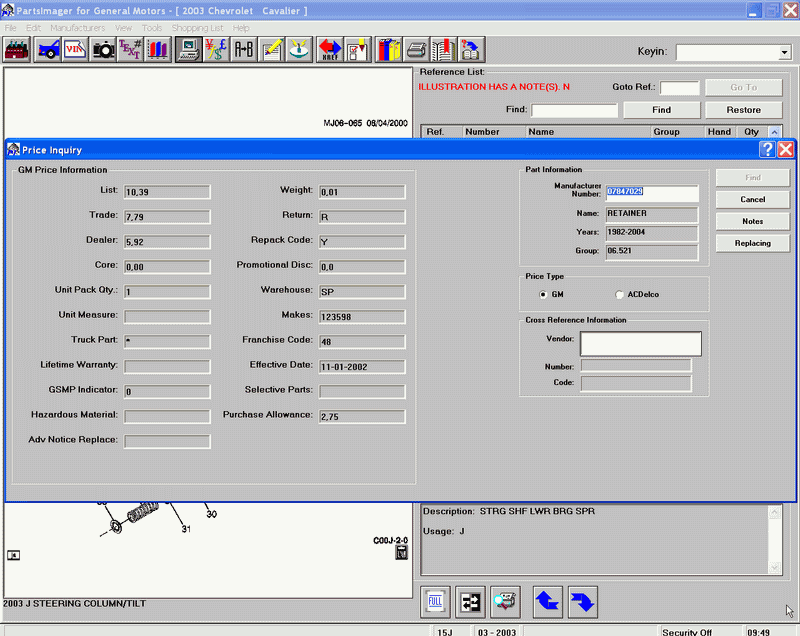Click the Goto Ref. input field
The height and width of the screenshot is (636, 800).
point(680,88)
